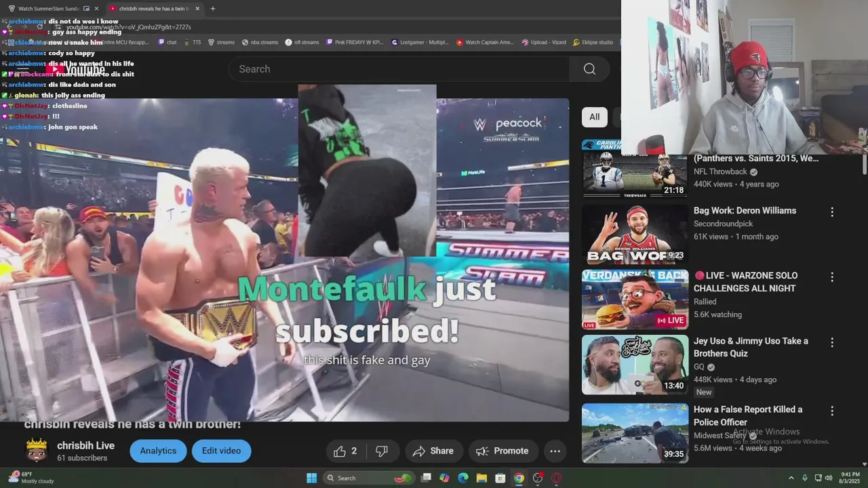Open the Bag Work Deron Williams thumbnail
This screenshot has height=488, width=868.
635,235
